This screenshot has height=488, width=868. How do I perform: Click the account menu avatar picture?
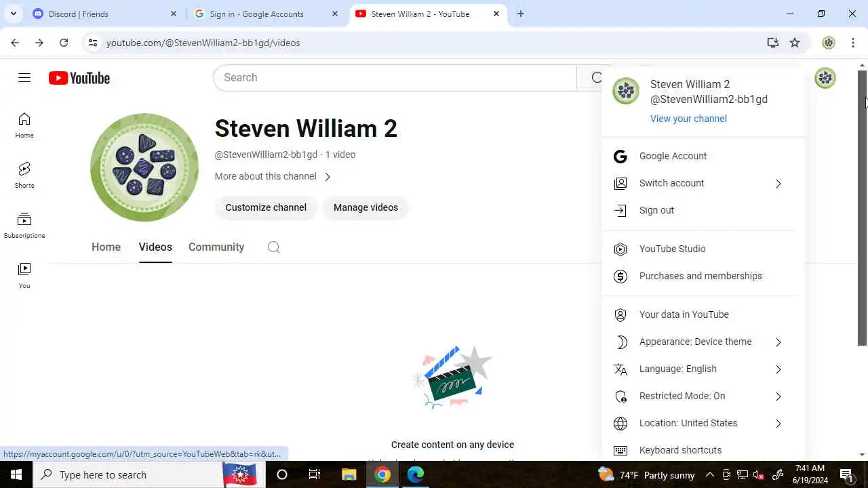pos(626,91)
